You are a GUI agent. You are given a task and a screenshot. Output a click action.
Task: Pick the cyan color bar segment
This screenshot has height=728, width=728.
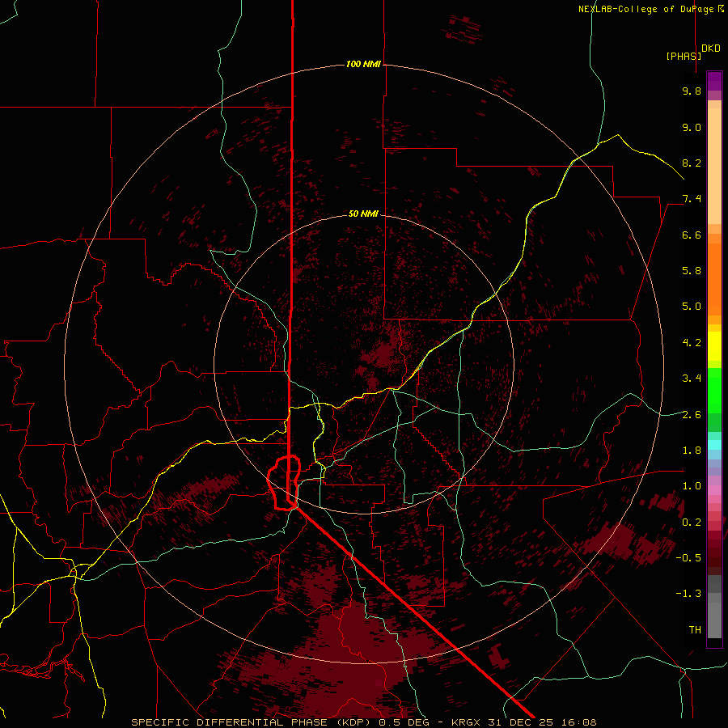pos(714,445)
